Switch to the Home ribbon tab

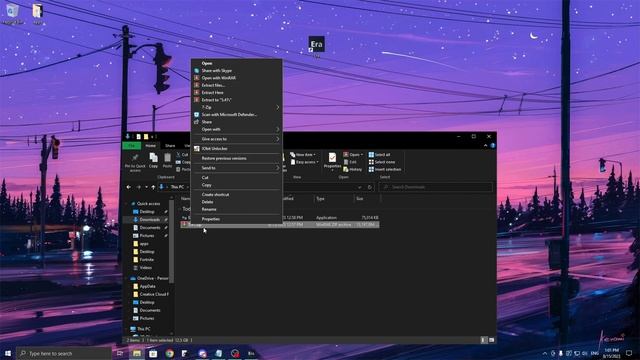pos(151,146)
